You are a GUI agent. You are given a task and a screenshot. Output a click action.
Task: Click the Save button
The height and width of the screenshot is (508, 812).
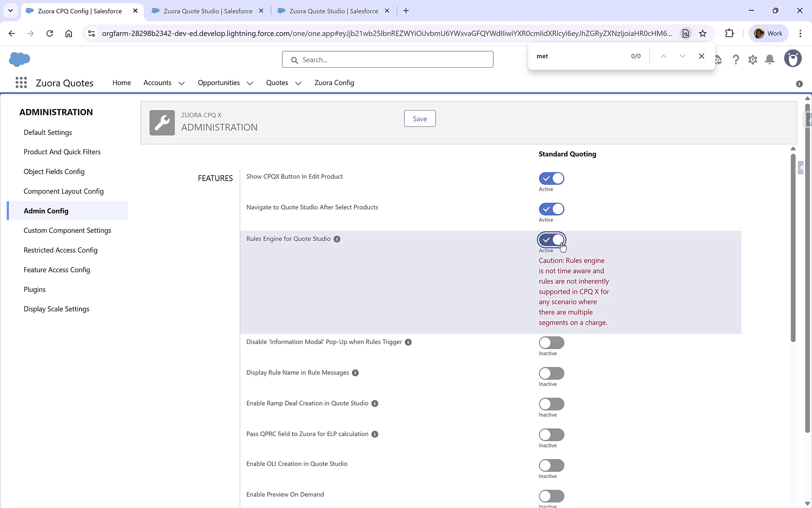(x=419, y=119)
